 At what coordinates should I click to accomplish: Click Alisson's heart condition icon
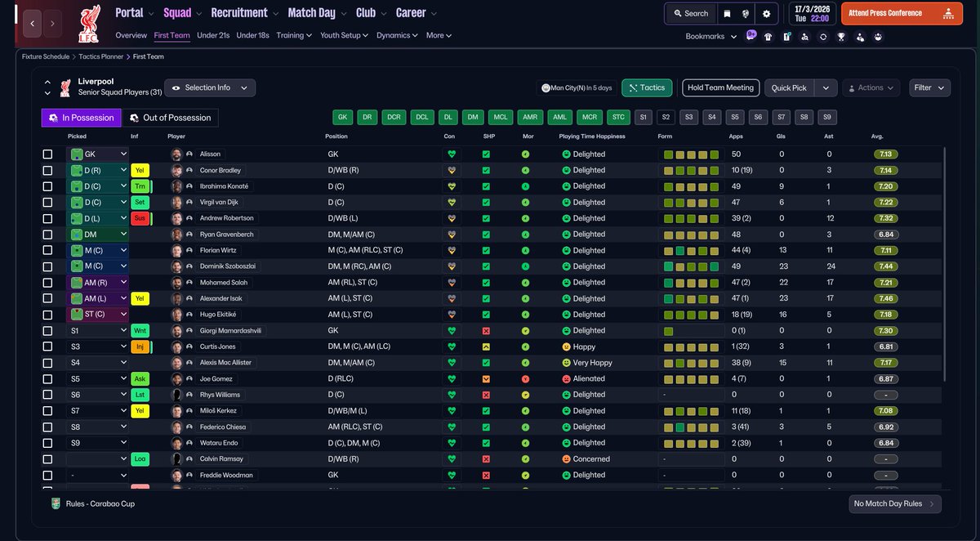[x=450, y=154]
